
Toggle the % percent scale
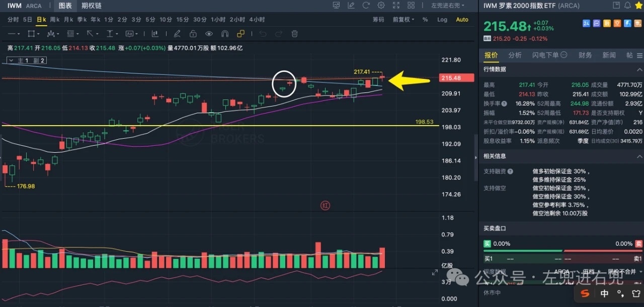point(425,20)
